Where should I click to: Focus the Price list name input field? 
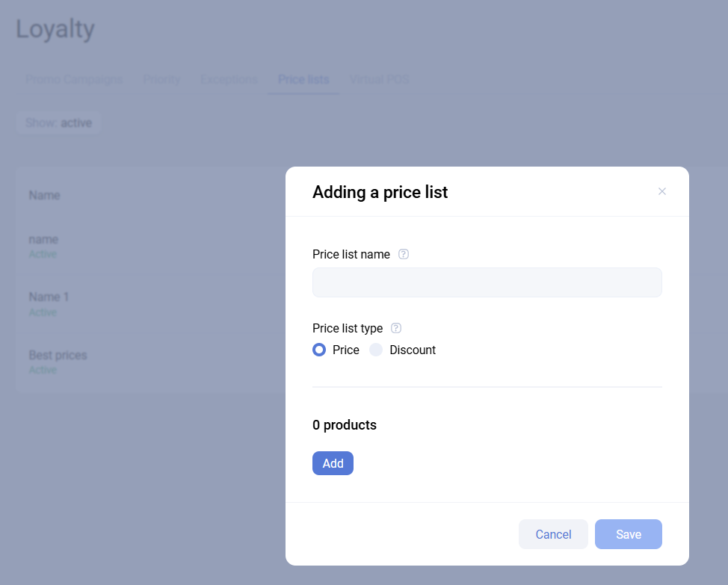point(487,282)
